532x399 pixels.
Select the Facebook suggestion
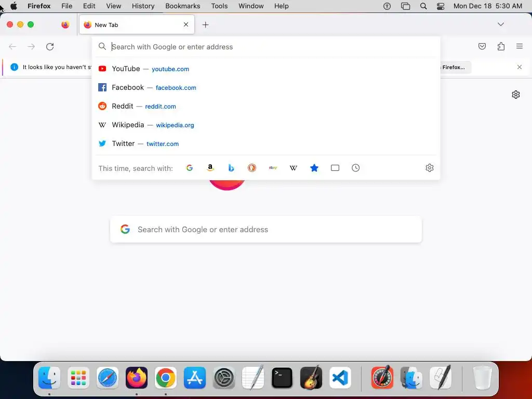click(x=266, y=87)
